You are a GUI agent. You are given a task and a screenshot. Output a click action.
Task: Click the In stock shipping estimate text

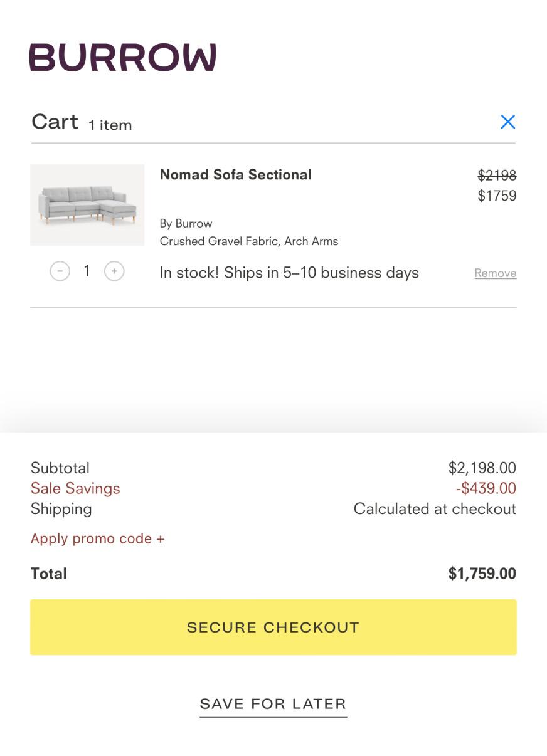point(289,273)
